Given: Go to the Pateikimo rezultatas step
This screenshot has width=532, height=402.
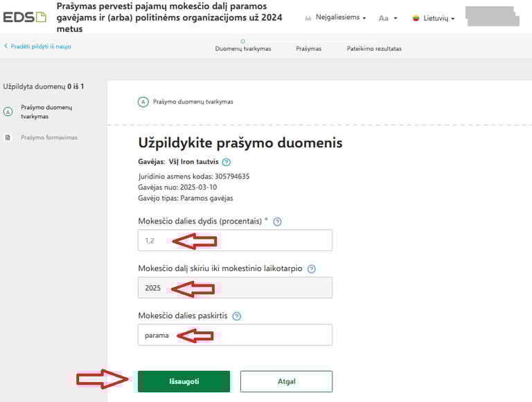Looking at the screenshot, I should point(374,48).
